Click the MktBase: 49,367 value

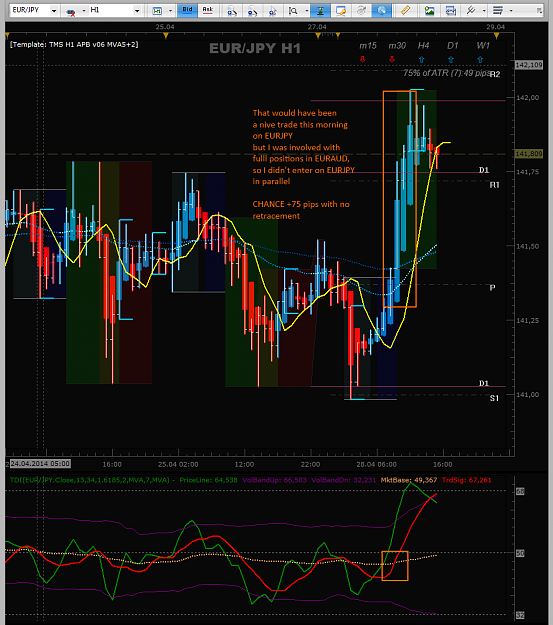point(409,480)
